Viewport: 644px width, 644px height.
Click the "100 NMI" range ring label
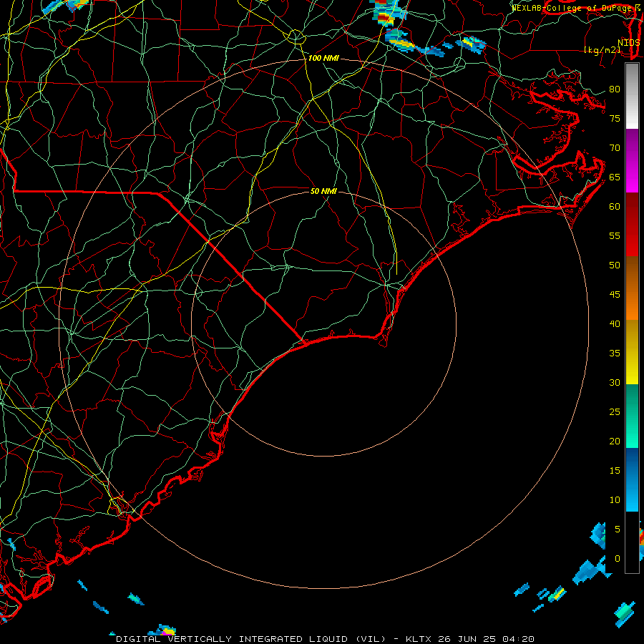pyautogui.click(x=323, y=59)
